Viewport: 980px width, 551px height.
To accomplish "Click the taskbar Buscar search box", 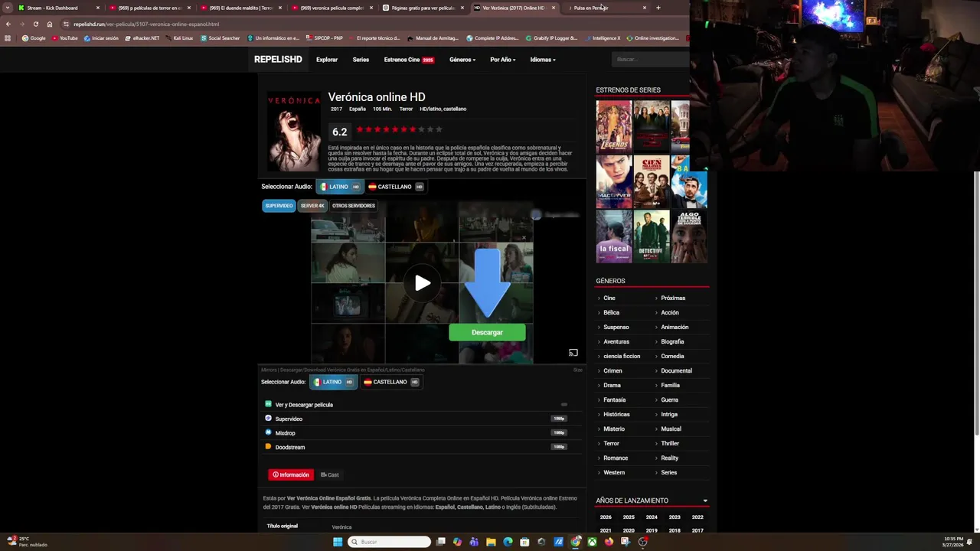I will 389,542.
